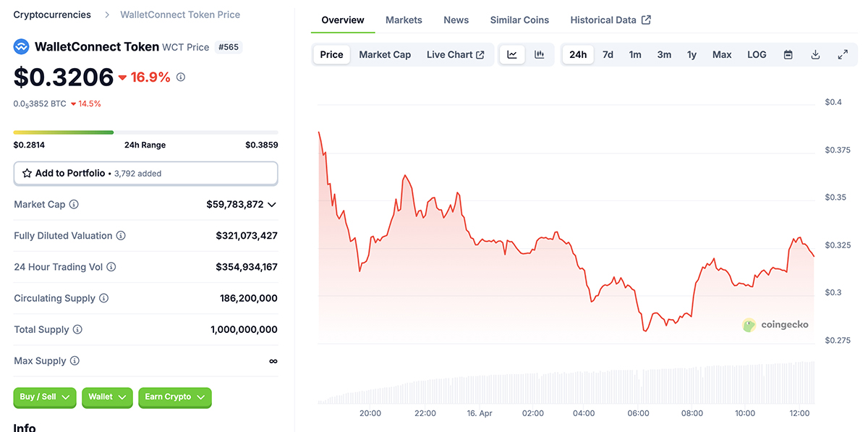Image resolution: width=868 pixels, height=432 pixels.
Task: Switch to the line chart view icon
Action: tap(512, 54)
